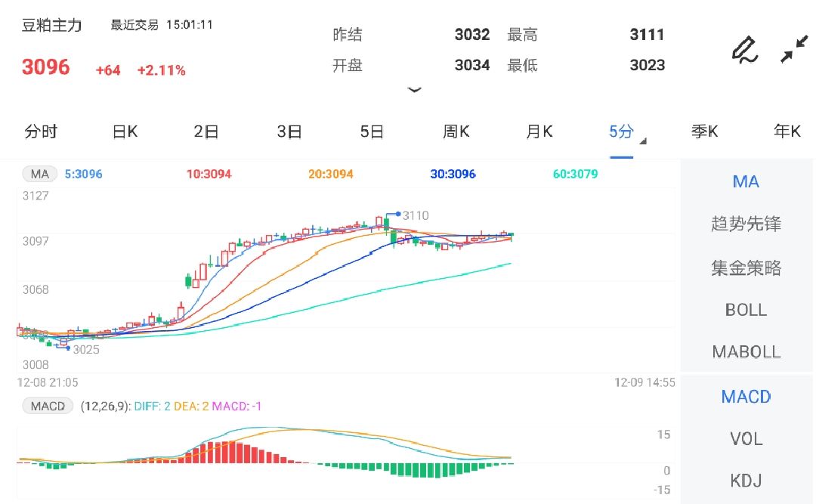
Task: Select the 2日 tab
Action: pos(206,131)
